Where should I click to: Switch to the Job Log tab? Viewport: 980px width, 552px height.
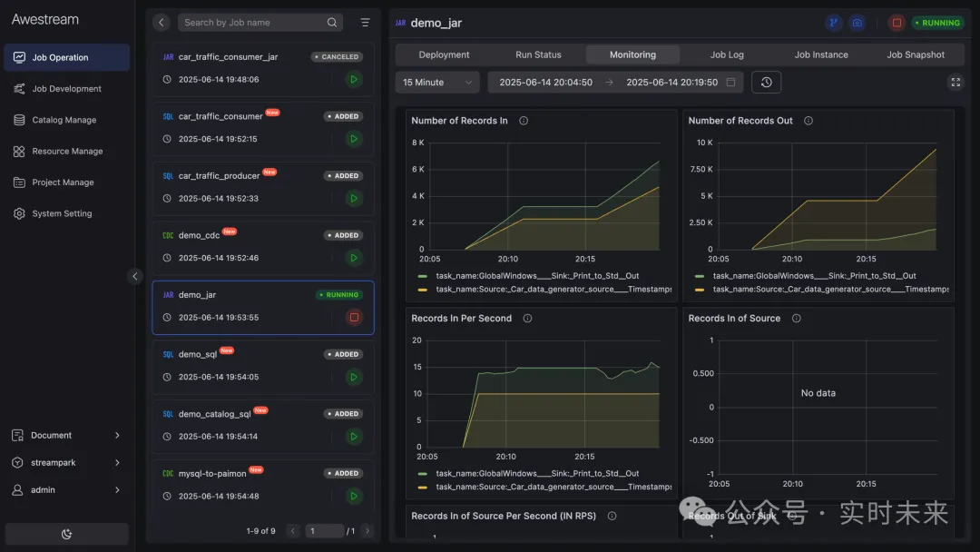(x=727, y=55)
